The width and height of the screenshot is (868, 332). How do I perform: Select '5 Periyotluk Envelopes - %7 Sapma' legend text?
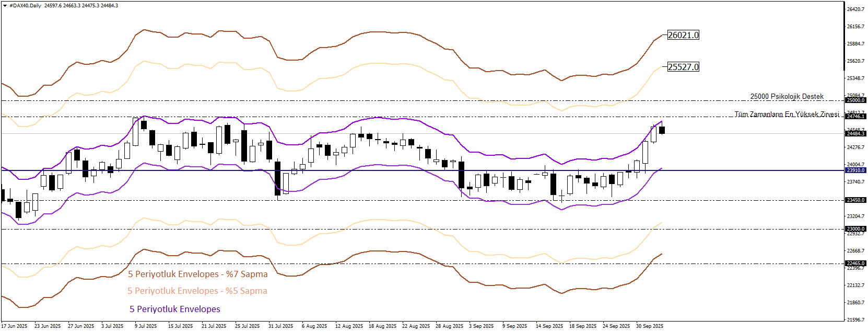197,274
